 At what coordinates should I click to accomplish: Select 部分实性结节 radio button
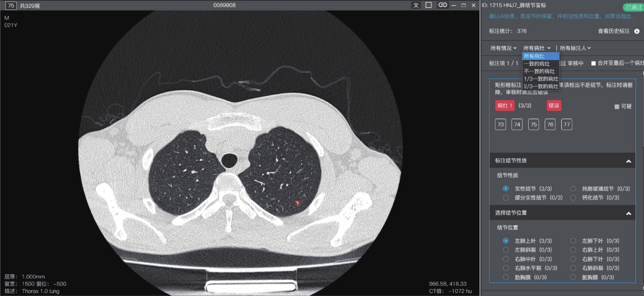pos(506,198)
